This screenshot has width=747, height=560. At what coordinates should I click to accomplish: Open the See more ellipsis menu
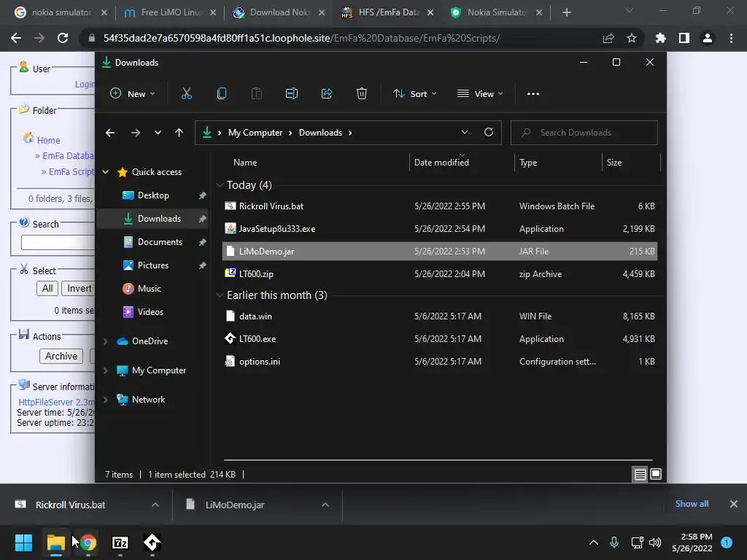pyautogui.click(x=533, y=94)
